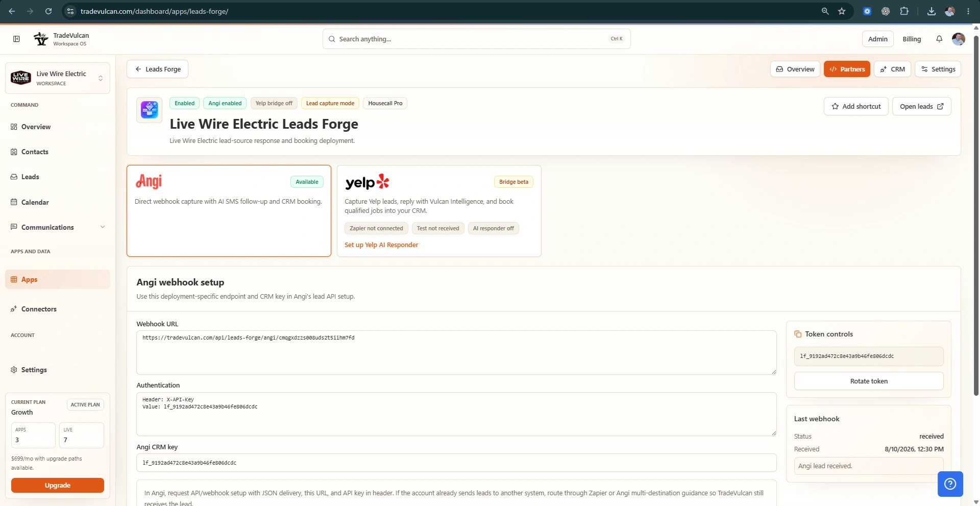Click the Admin button
980x506 pixels.
coord(877,39)
